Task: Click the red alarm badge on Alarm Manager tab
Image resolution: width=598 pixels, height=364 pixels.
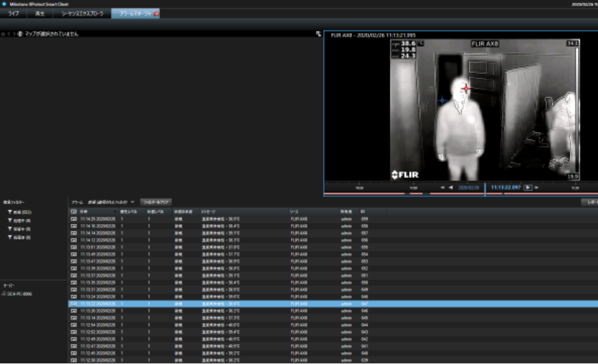Action: click(x=156, y=14)
